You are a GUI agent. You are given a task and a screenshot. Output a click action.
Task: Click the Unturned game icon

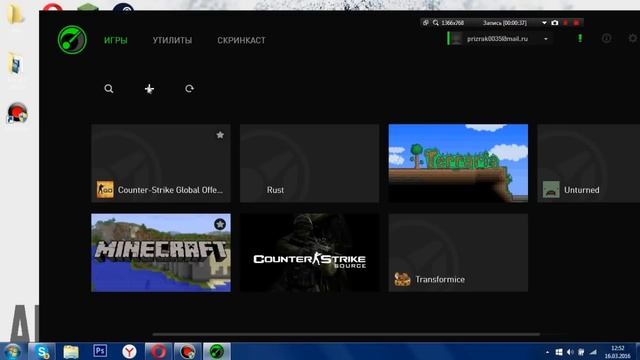[551, 190]
